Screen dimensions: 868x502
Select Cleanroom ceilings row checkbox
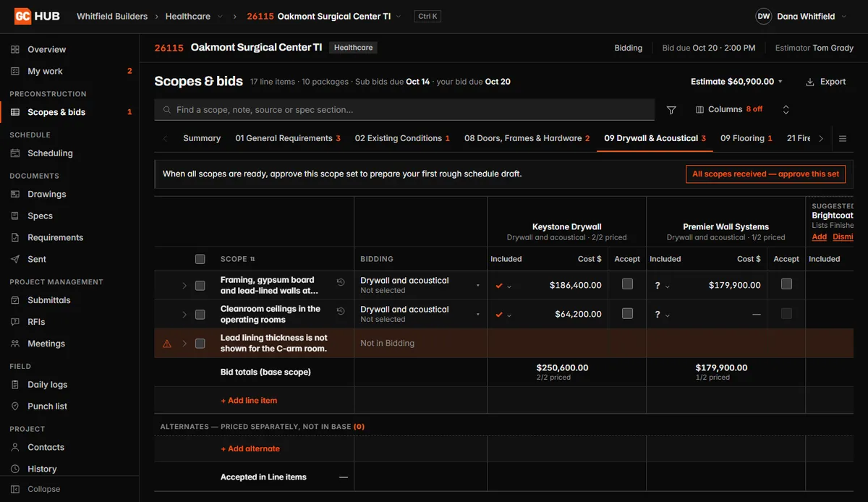[200, 315]
